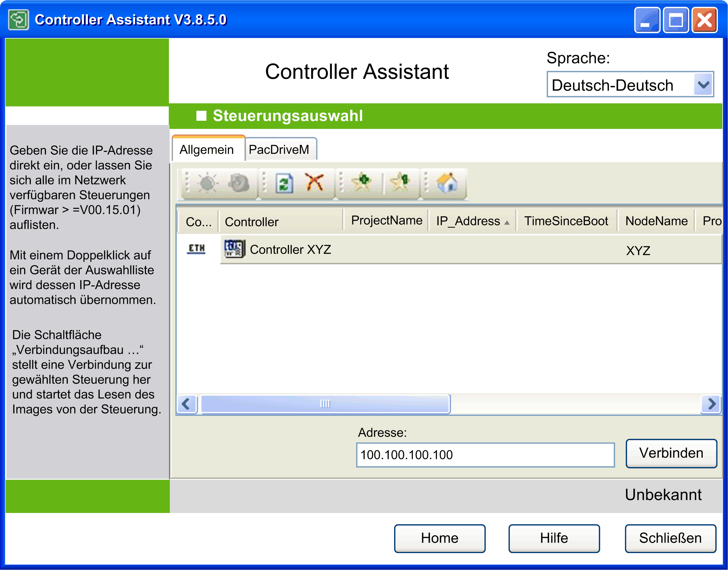Sort by the ProjectName column header
The width and height of the screenshot is (728, 570).
point(386,220)
